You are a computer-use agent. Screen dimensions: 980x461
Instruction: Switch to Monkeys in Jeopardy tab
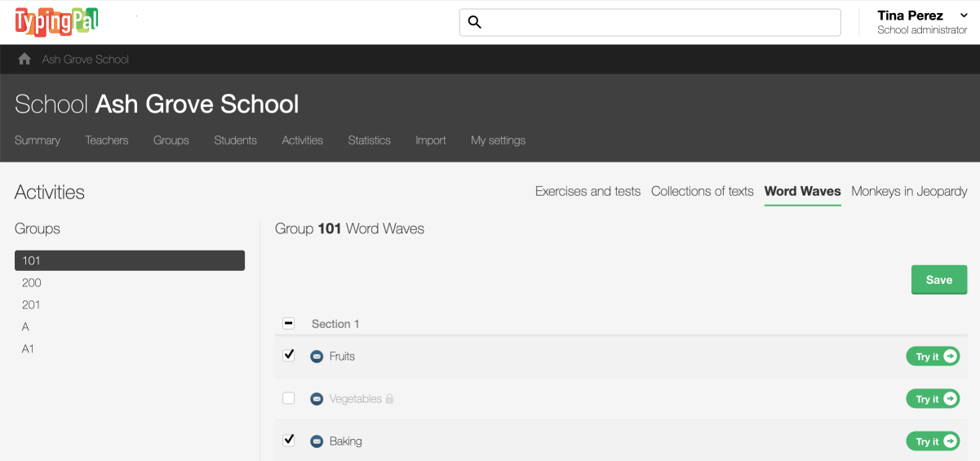(x=909, y=192)
